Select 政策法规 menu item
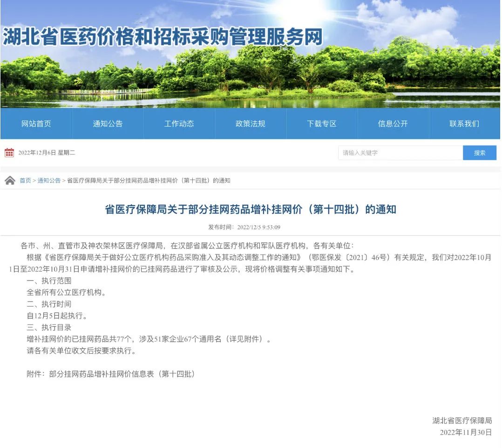The image size is (502, 448). click(x=251, y=124)
